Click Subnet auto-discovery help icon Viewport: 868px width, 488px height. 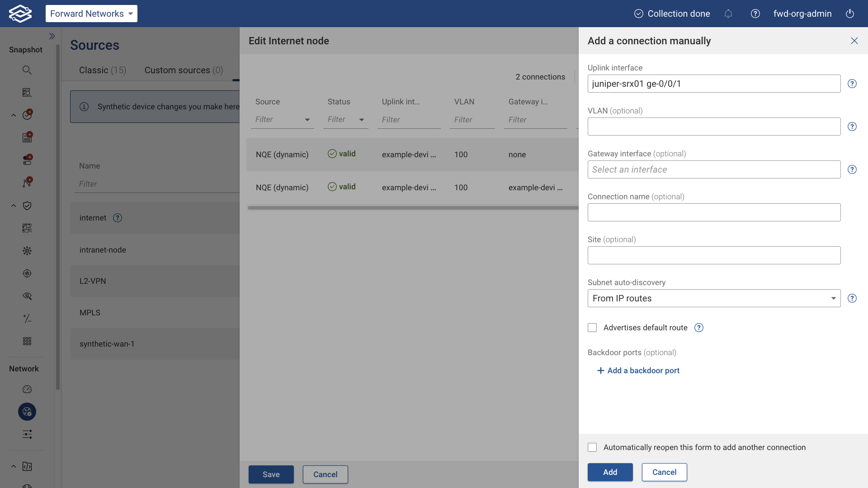tap(852, 298)
